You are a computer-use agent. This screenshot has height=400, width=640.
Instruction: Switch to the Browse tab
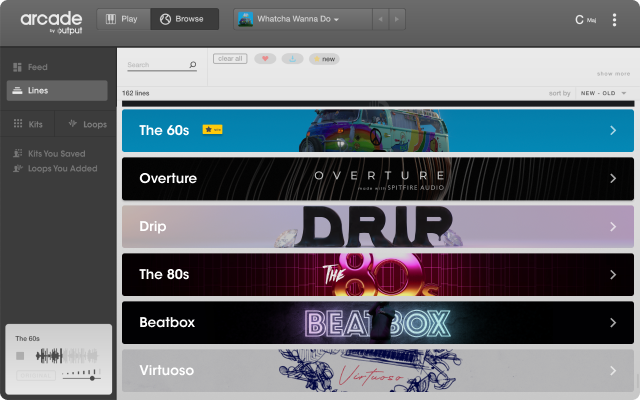point(184,19)
